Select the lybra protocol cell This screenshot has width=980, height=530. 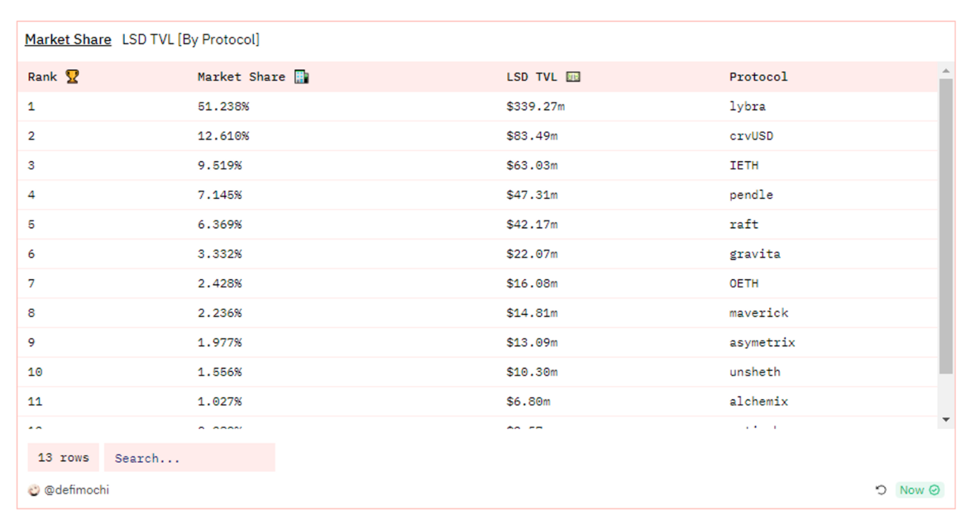(x=747, y=106)
